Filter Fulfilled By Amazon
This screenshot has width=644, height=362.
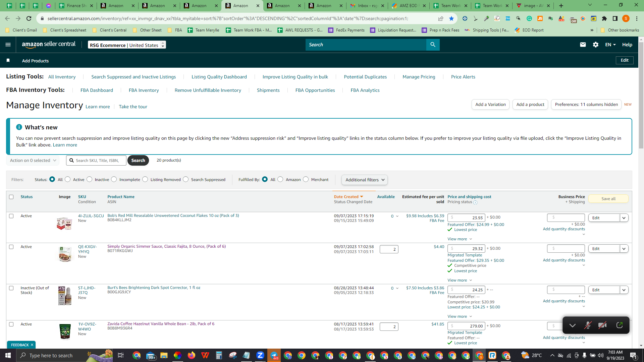click(280, 179)
